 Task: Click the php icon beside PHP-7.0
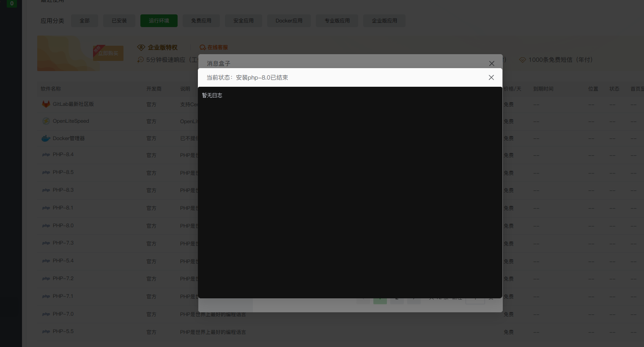point(46,314)
